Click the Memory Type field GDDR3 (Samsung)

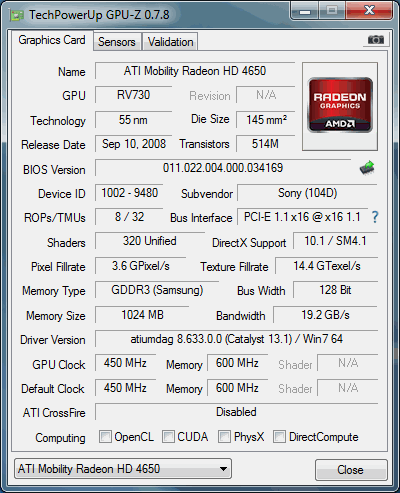pos(157,290)
